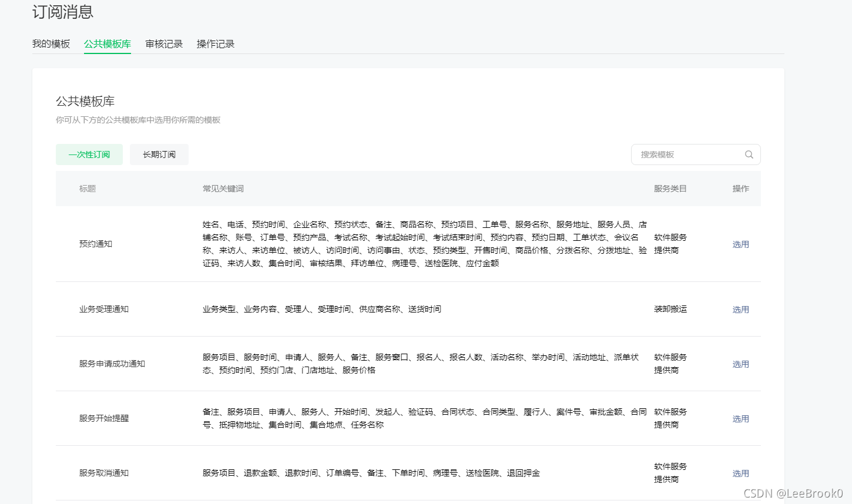
Task: Switch to the 公共模板库 tab
Action: coord(108,44)
